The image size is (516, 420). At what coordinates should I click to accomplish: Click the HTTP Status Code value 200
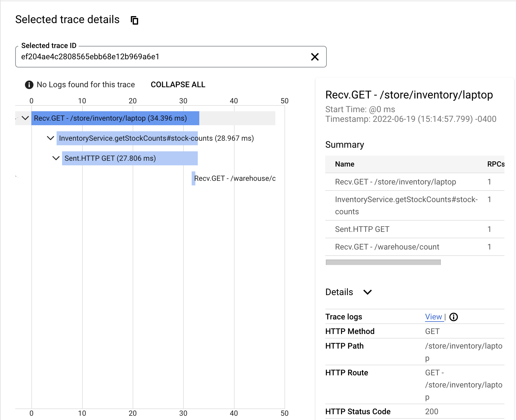(432, 411)
